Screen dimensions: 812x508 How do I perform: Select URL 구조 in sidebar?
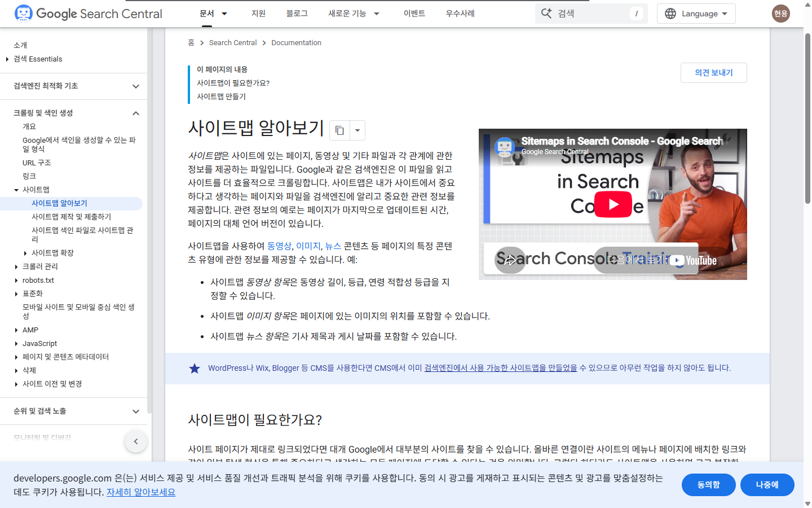coord(37,163)
